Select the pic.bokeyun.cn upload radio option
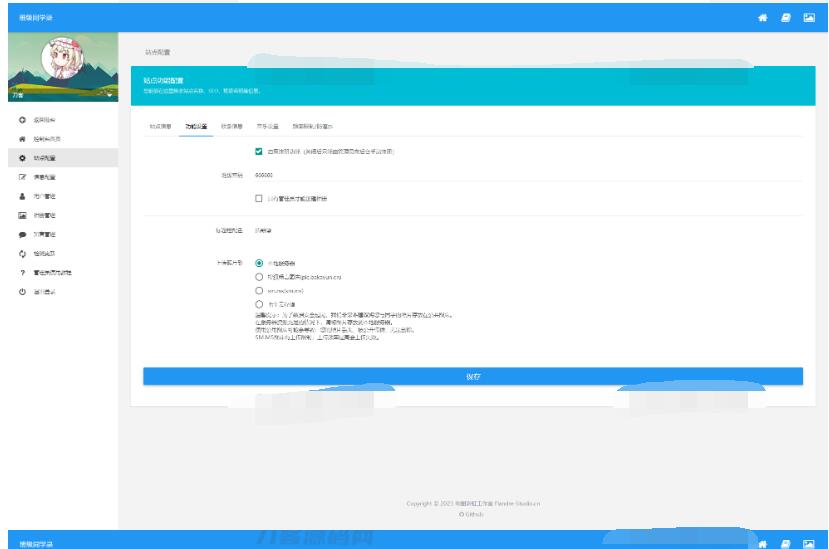 (260, 277)
